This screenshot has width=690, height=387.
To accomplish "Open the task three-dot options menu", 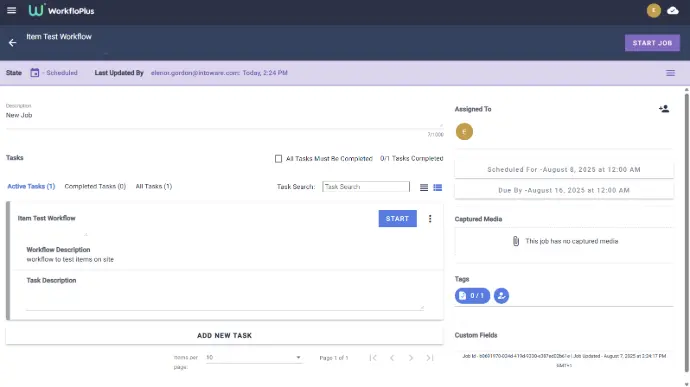I will (x=430, y=218).
